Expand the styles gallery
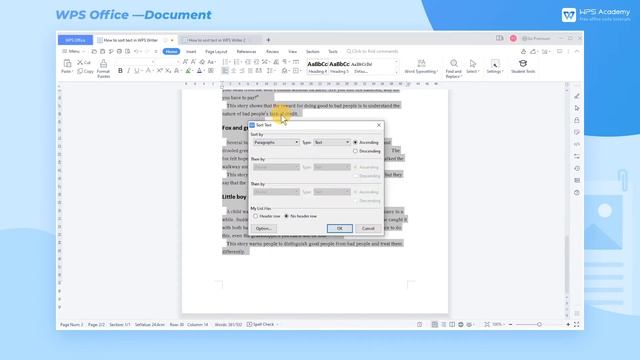640x360 pixels. pos(396,72)
